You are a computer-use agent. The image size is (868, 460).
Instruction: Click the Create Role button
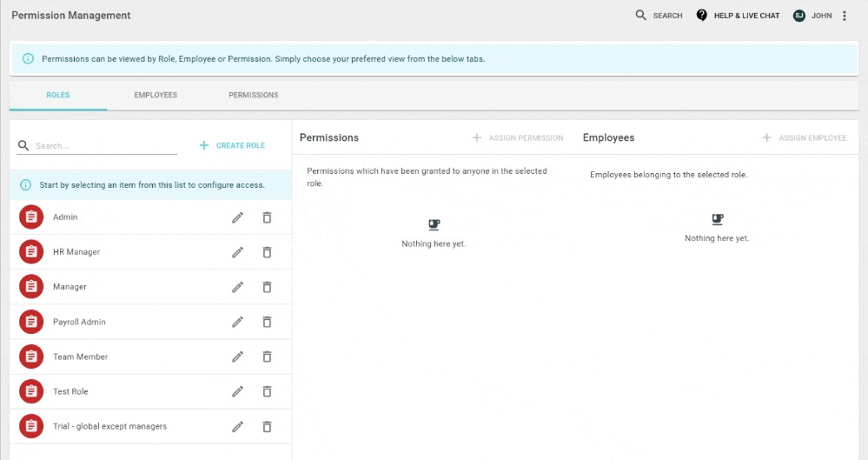click(233, 145)
